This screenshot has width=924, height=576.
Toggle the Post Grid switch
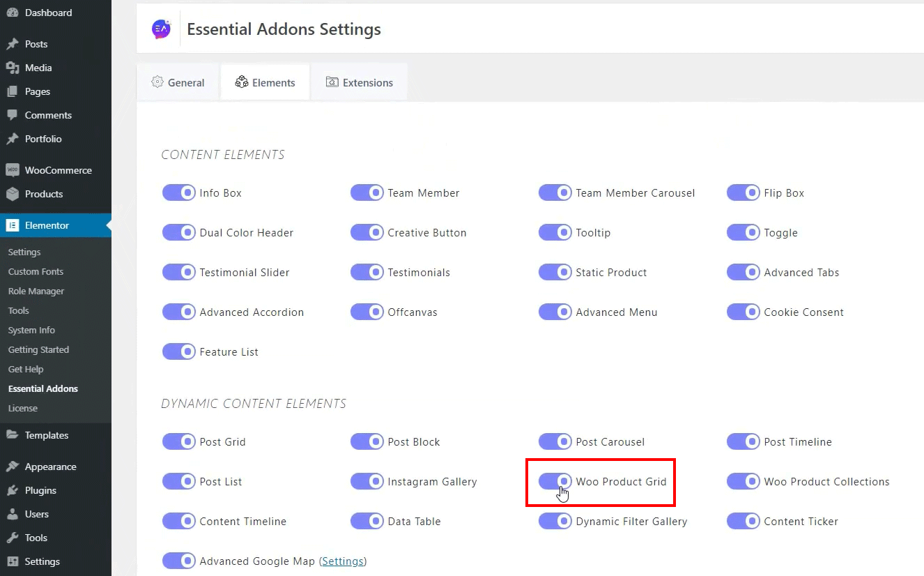(x=179, y=441)
